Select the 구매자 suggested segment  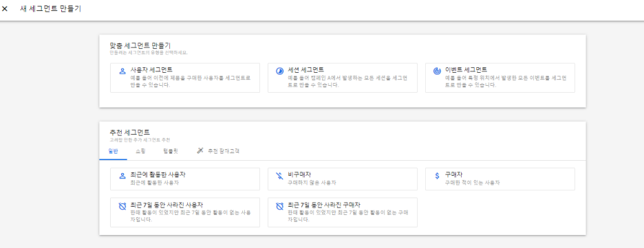[500, 179]
